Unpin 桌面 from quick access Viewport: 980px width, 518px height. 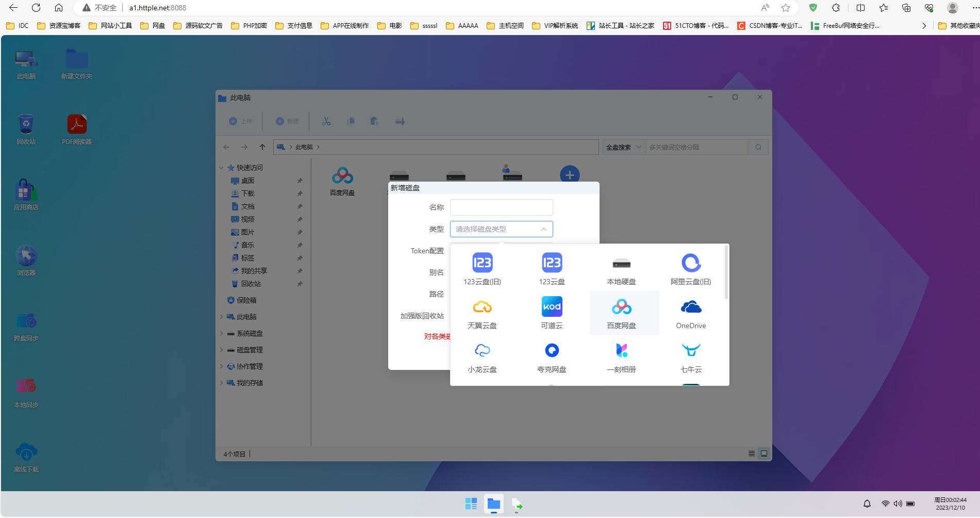(300, 181)
